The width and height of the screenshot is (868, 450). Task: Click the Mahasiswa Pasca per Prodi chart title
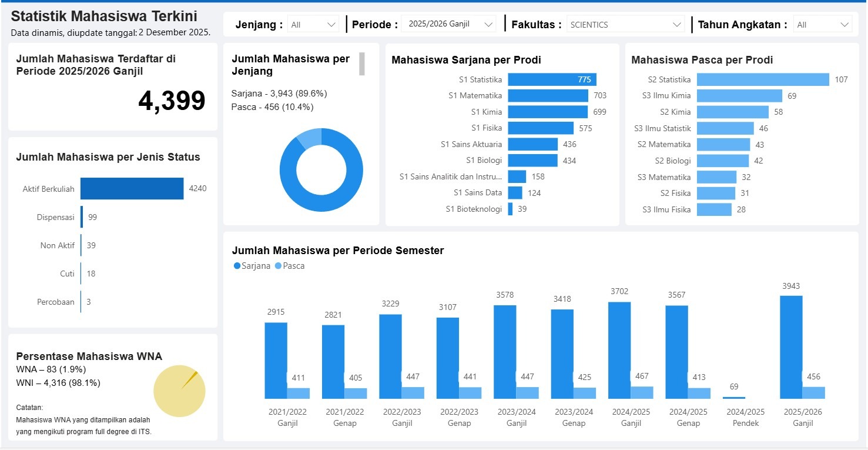(702, 60)
